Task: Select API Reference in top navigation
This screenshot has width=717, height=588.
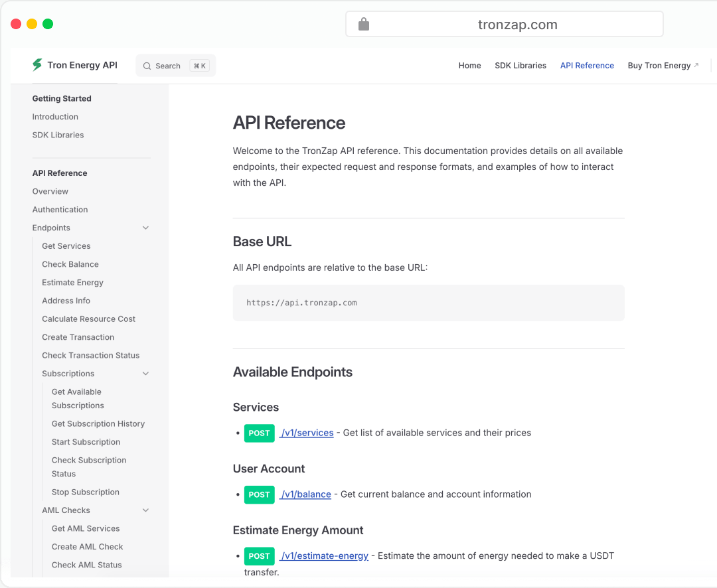Action: [587, 66]
